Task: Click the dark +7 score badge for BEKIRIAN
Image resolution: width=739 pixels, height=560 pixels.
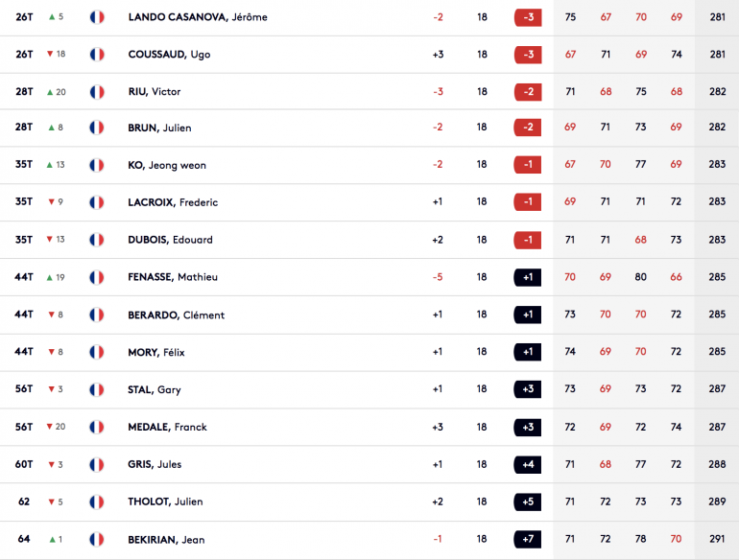Action: (x=528, y=539)
